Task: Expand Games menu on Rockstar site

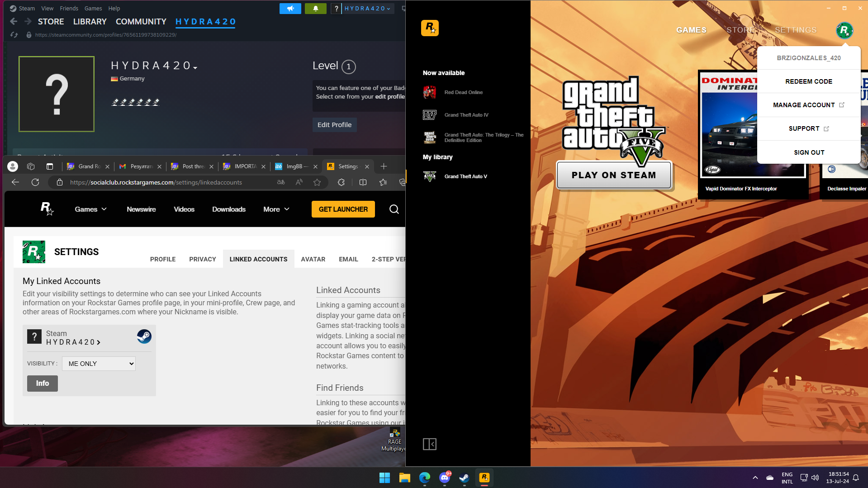Action: (90, 209)
